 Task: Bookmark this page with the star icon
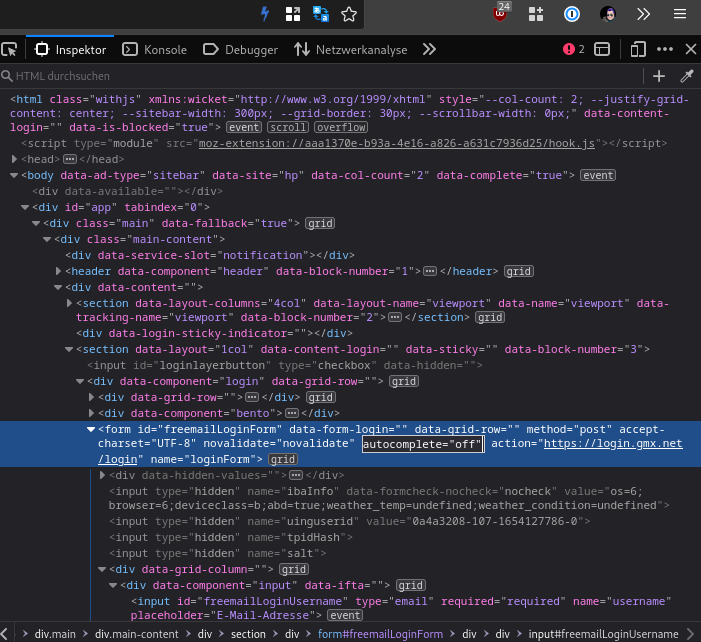pos(349,14)
